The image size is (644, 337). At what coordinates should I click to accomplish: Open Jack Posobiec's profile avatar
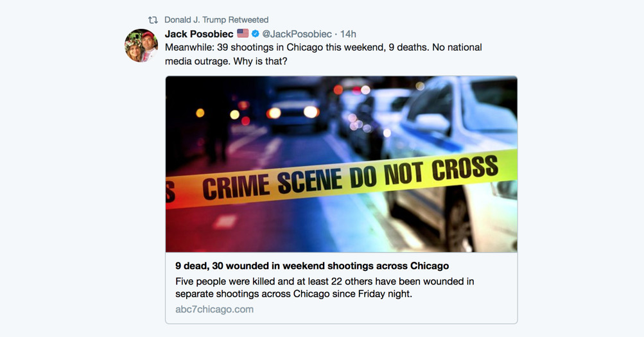tap(141, 46)
